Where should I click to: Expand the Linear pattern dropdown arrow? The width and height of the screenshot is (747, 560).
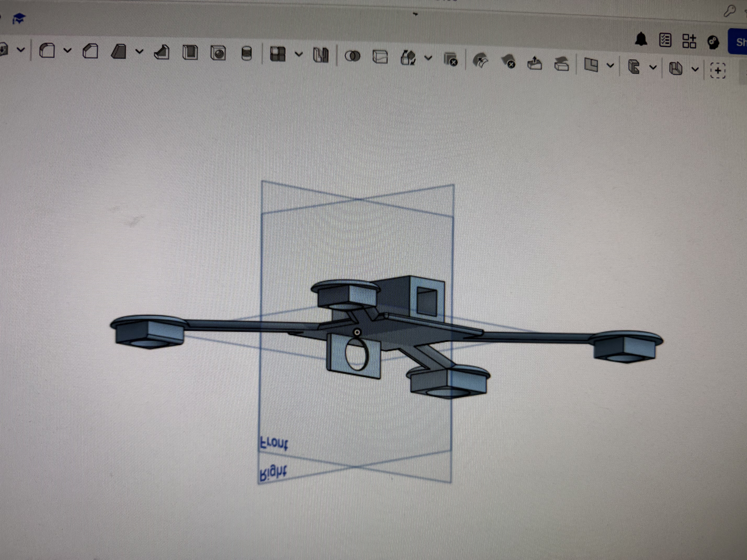(299, 54)
